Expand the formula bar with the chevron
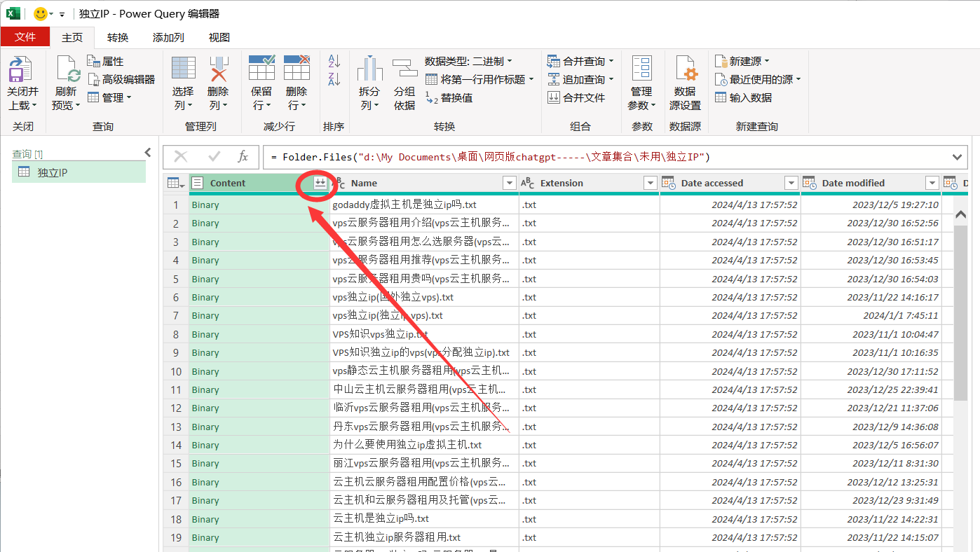 [x=958, y=157]
